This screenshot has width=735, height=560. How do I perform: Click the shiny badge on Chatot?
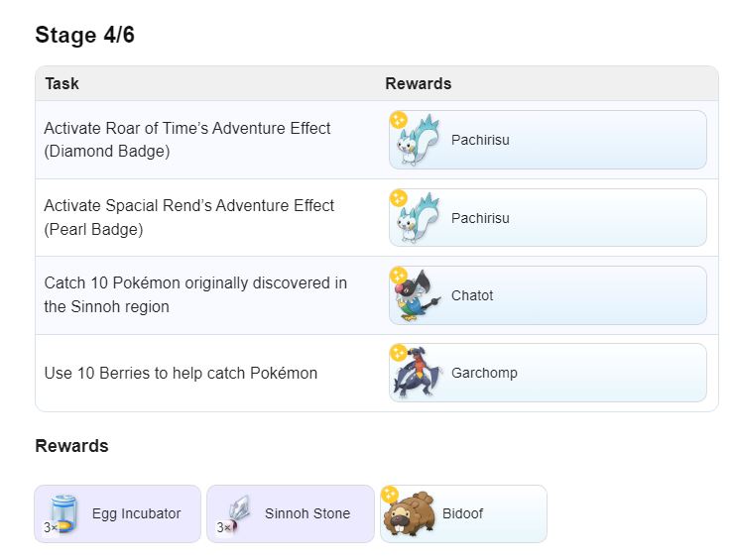click(x=398, y=275)
